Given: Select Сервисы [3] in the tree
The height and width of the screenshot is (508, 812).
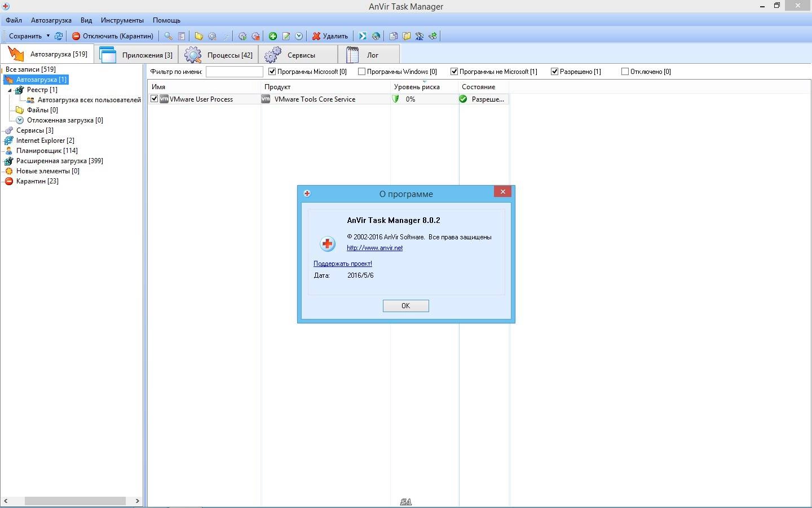Looking at the screenshot, I should 34,130.
